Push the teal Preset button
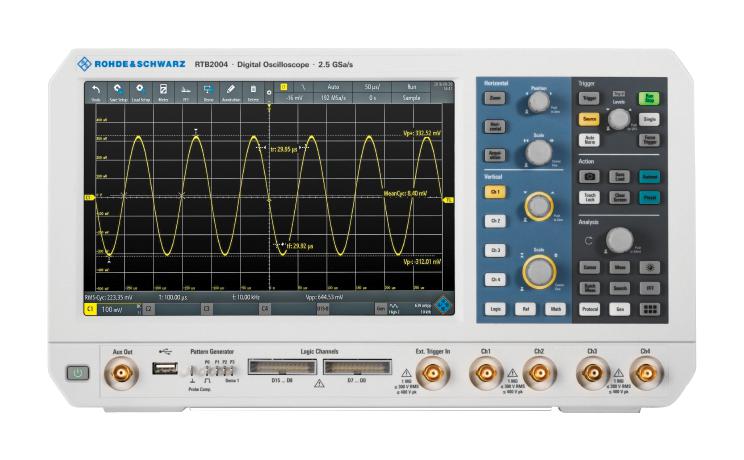The height and width of the screenshot is (460, 744). pyautogui.click(x=650, y=197)
